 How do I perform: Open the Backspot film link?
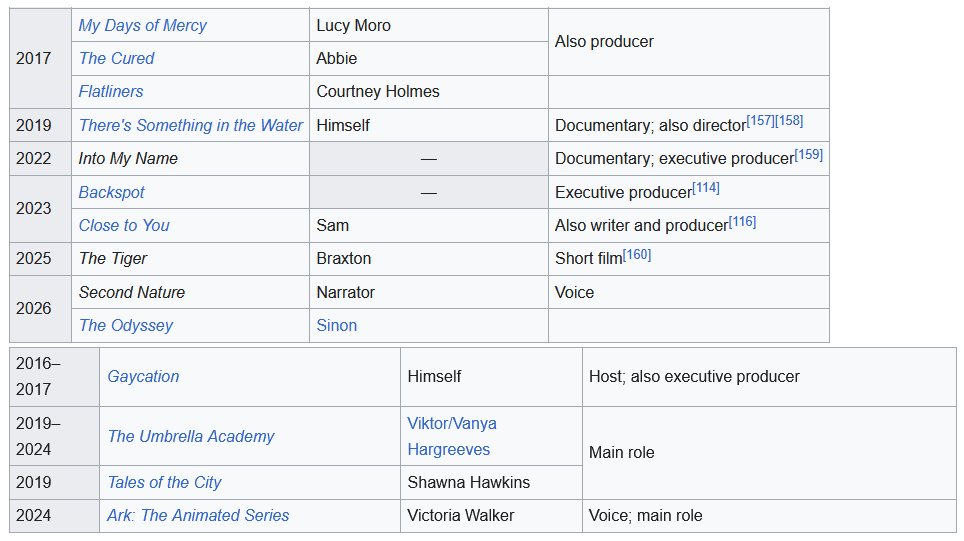pos(111,192)
